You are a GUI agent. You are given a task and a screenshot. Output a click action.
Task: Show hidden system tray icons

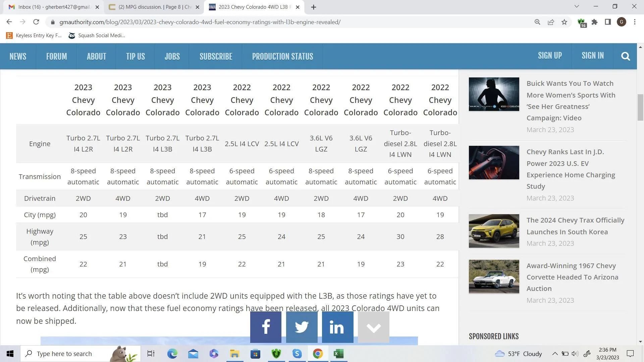555,354
